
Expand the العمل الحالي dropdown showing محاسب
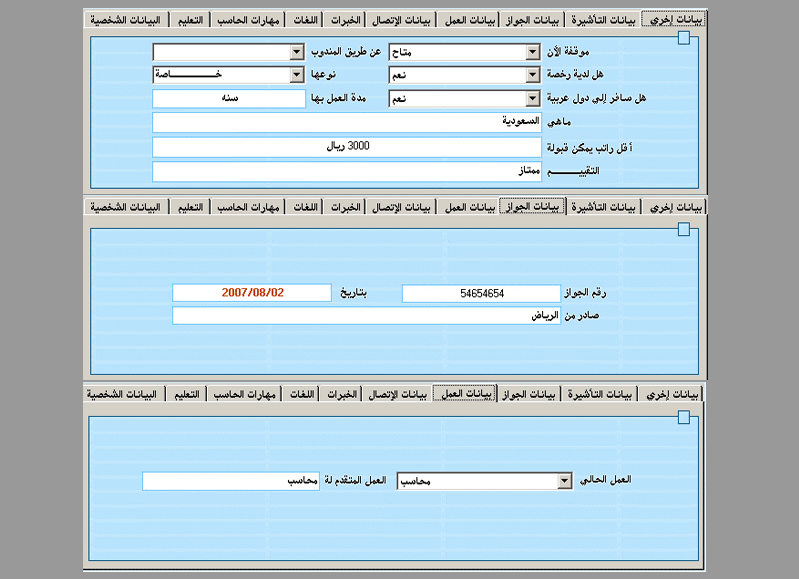pyautogui.click(x=484, y=481)
